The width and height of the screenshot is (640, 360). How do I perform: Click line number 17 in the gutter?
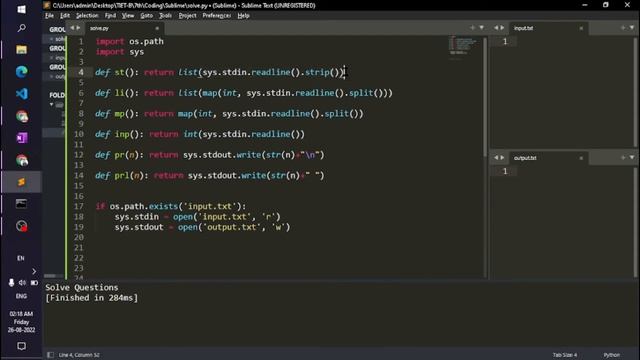[x=79, y=206]
